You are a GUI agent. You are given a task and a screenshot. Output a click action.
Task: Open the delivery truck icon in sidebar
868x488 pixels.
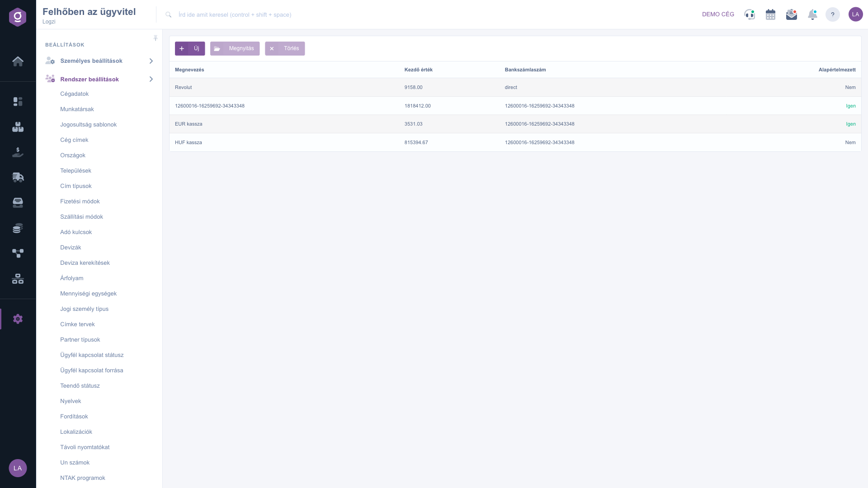pos(18,177)
